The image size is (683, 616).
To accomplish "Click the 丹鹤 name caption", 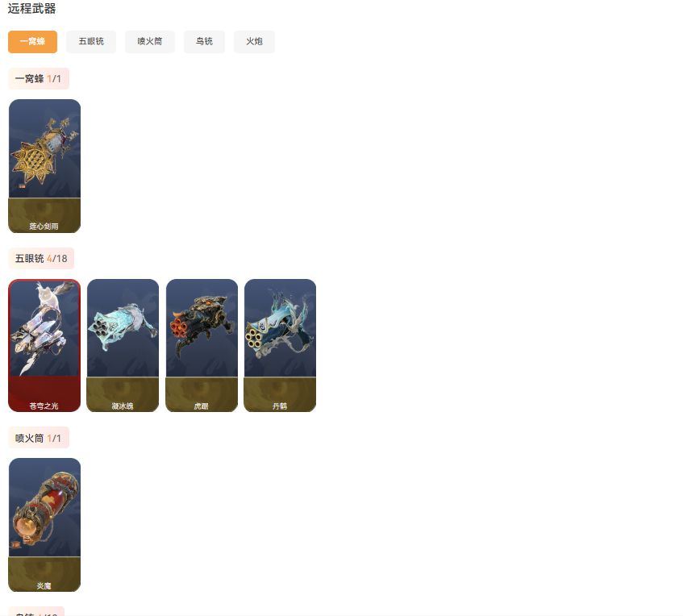I will (280, 406).
